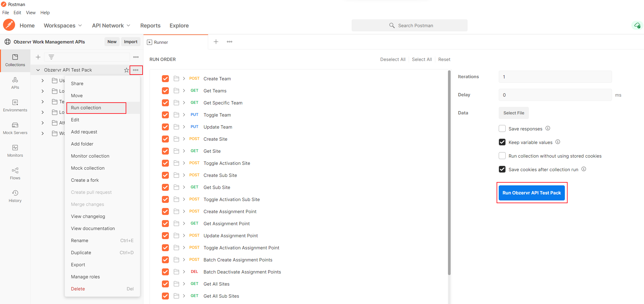Click the Keep variable values info icon
This screenshot has width=644, height=304.
(x=558, y=142)
